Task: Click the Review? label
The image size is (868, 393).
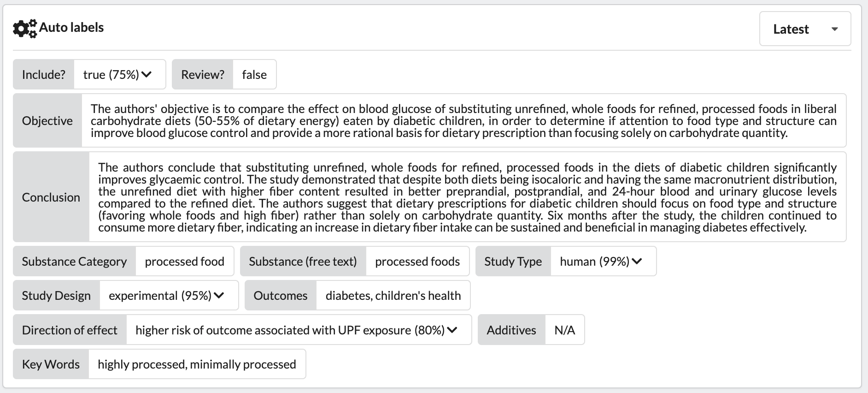Action: coord(203,74)
